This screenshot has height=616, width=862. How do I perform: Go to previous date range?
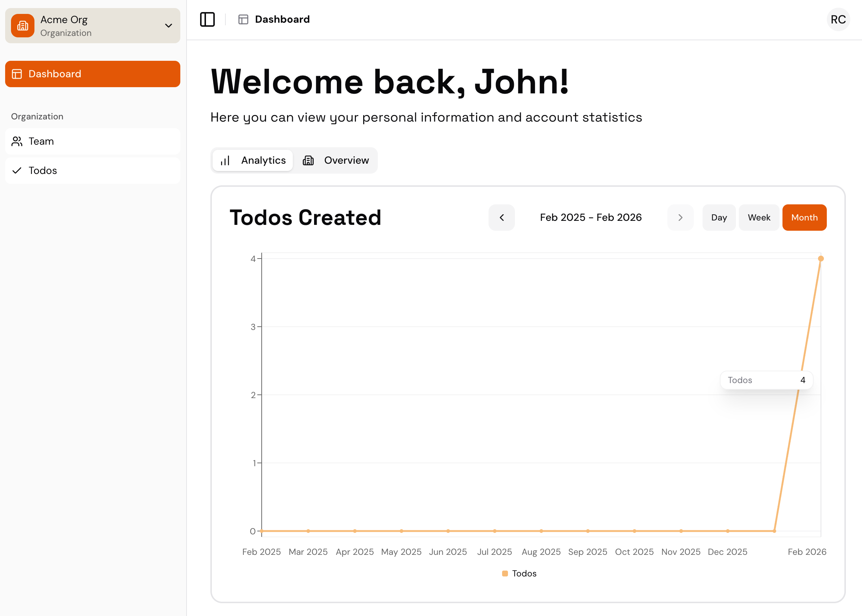[501, 217]
